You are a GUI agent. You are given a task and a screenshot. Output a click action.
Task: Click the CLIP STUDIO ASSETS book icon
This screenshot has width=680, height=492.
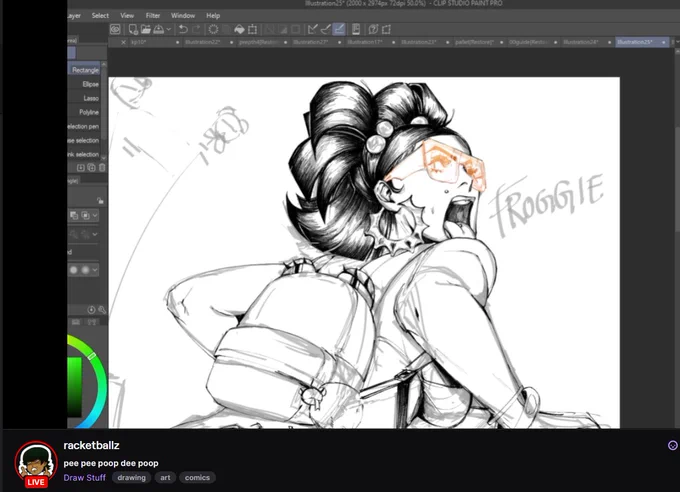pyautogui.click(x=356, y=29)
